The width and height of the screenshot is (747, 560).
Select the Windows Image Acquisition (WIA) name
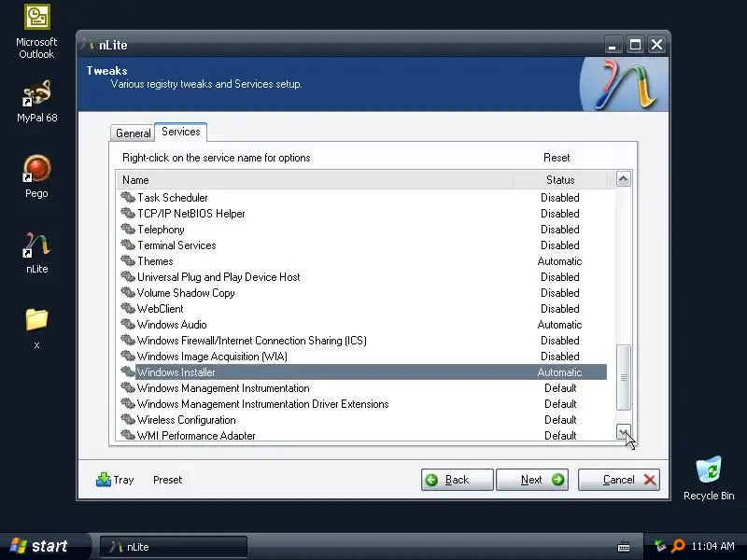(212, 357)
